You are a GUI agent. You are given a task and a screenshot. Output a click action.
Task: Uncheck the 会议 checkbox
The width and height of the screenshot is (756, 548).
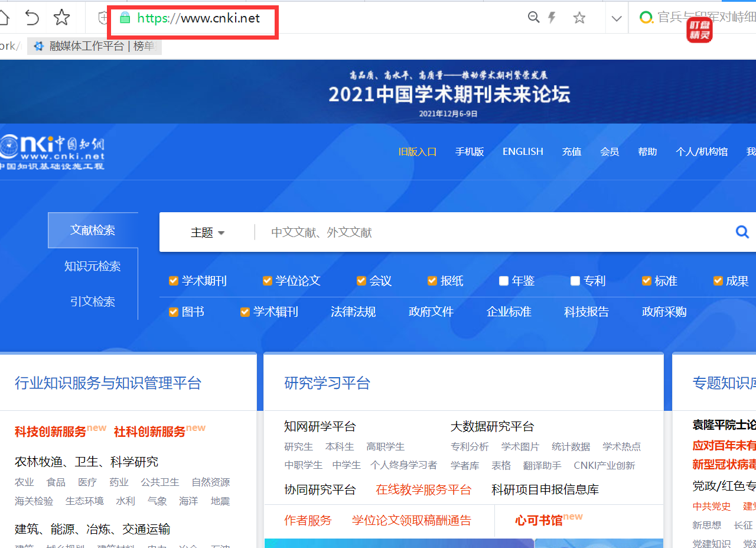pyautogui.click(x=361, y=281)
